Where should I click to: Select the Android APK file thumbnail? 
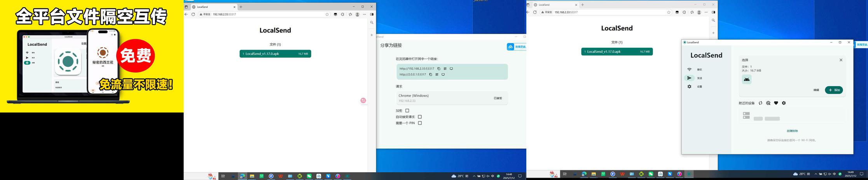746,79
